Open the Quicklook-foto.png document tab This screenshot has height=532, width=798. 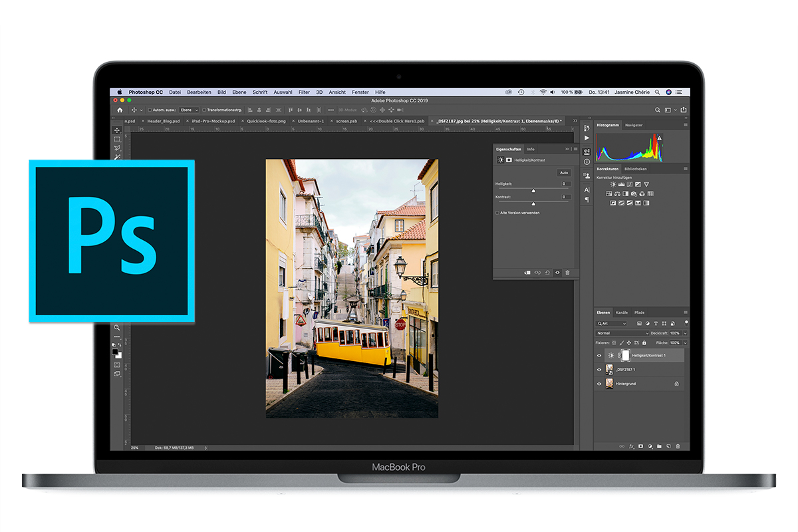266,121
